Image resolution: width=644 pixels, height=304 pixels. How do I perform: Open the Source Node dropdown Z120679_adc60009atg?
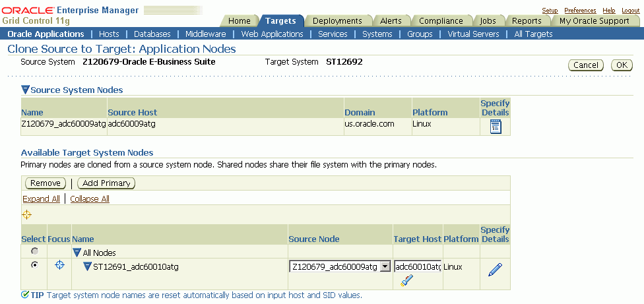(340, 267)
